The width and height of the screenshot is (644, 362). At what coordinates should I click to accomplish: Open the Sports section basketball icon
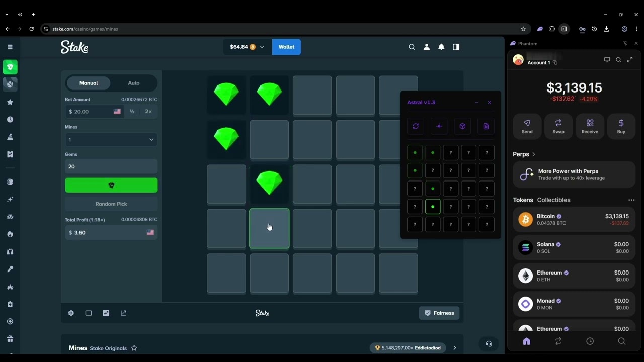[10, 84]
